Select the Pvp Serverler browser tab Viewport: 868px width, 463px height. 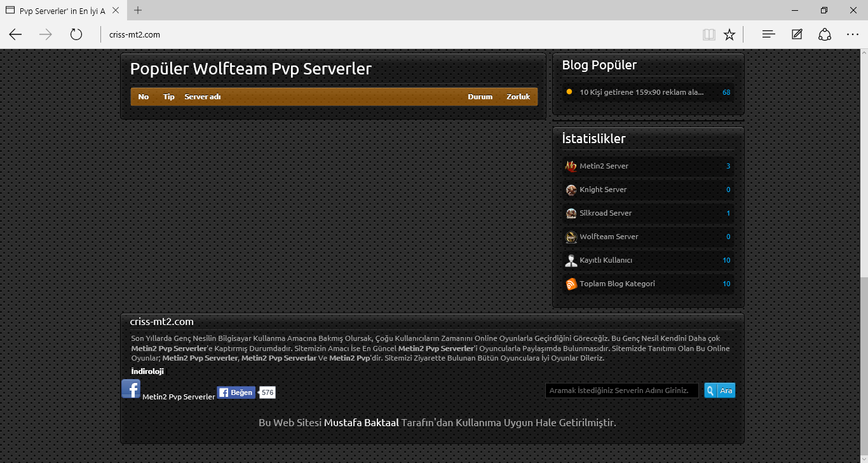62,10
